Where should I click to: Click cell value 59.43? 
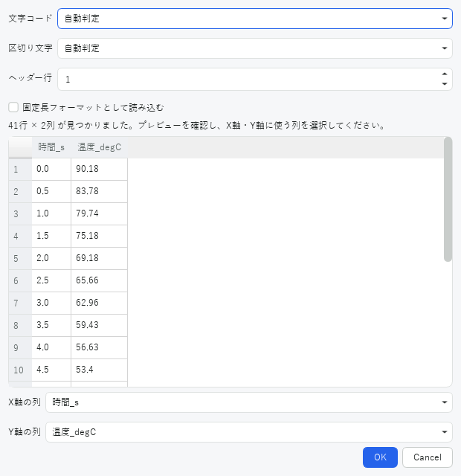pyautogui.click(x=99, y=325)
